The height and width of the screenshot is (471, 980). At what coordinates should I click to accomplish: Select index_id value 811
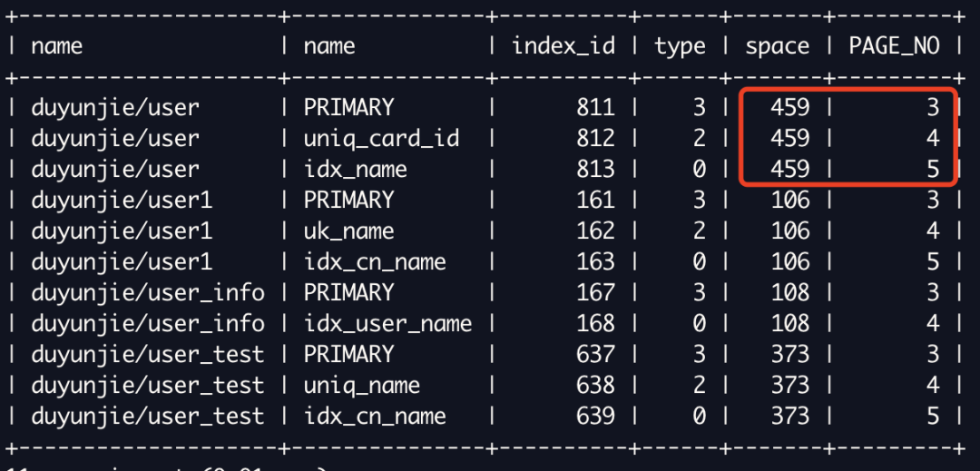pos(595,107)
